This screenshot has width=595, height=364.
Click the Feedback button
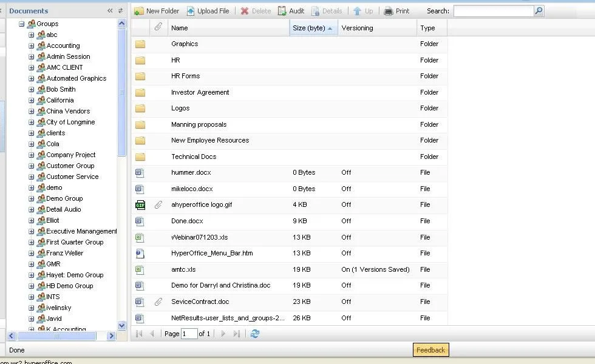tap(430, 350)
